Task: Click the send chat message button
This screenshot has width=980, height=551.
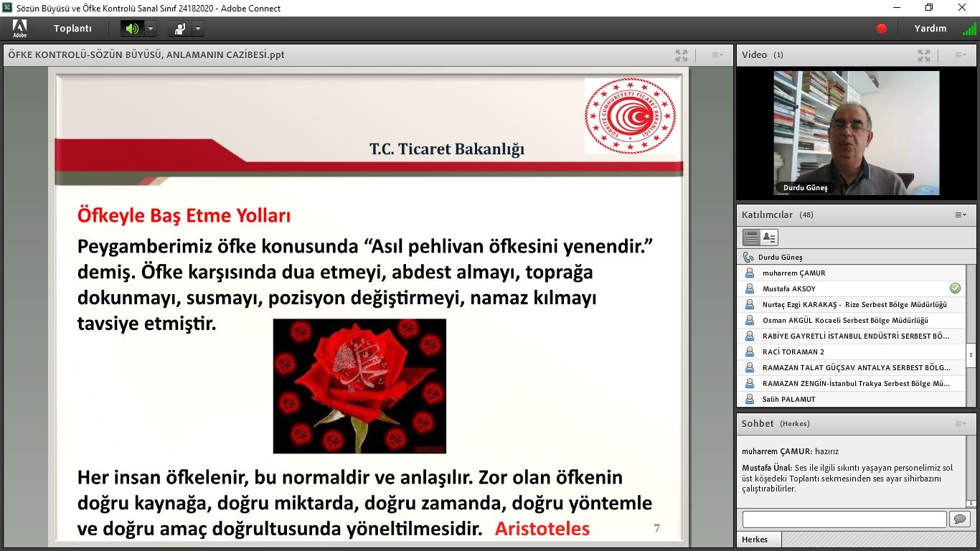Action: (x=958, y=519)
